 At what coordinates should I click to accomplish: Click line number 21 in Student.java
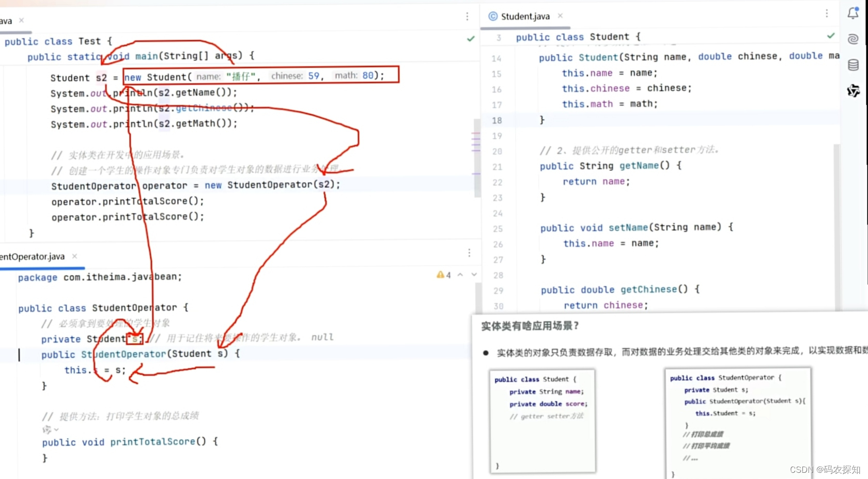coord(497,167)
